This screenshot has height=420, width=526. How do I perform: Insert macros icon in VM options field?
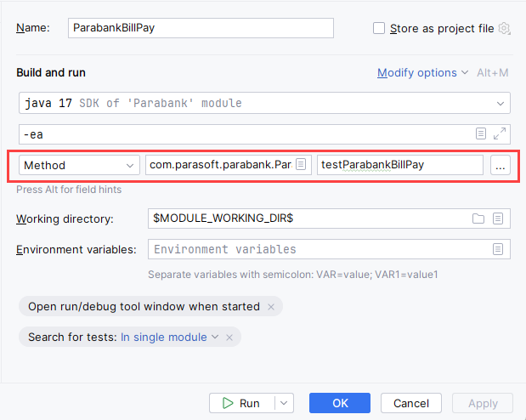[x=481, y=133]
